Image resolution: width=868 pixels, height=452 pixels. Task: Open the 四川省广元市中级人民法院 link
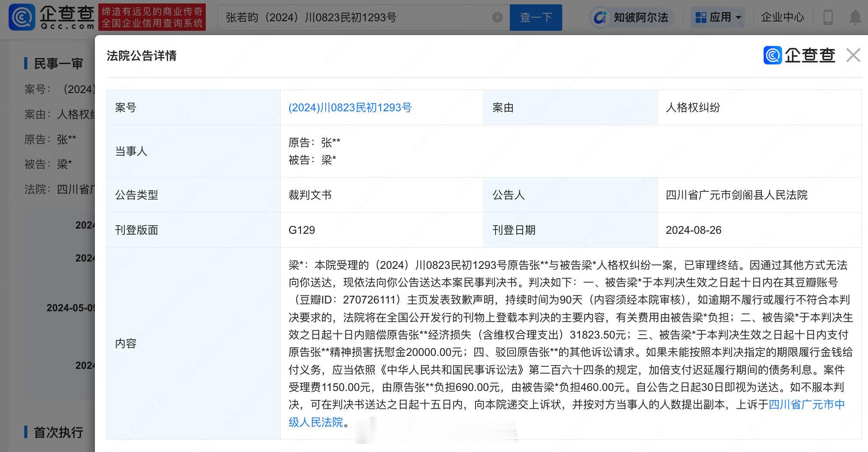click(567, 413)
